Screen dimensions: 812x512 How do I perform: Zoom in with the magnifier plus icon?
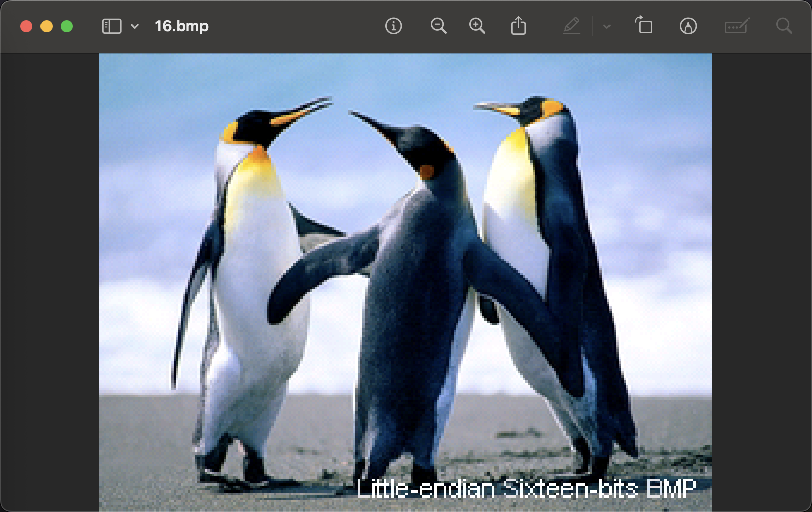pyautogui.click(x=477, y=26)
